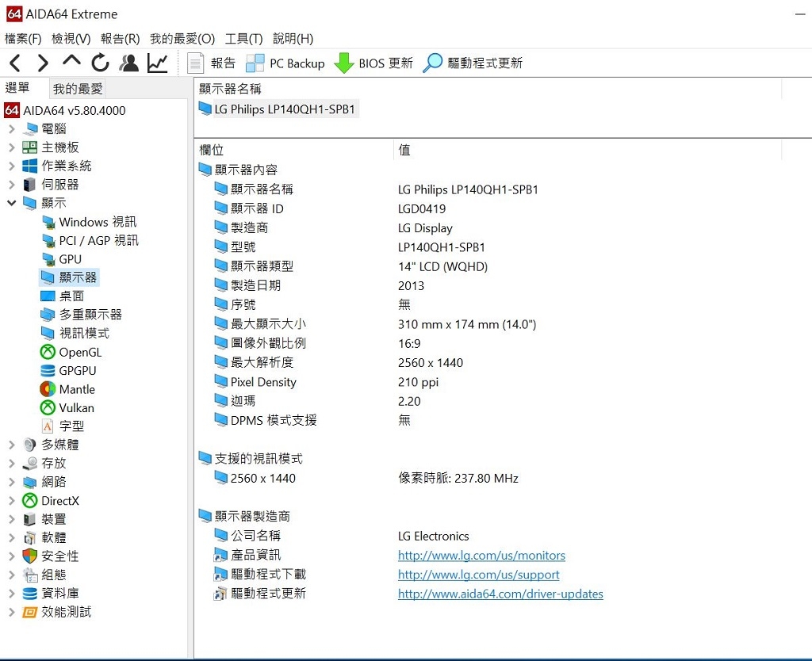Open PC Backup from the toolbar
This screenshot has height=661, width=812.
point(285,63)
